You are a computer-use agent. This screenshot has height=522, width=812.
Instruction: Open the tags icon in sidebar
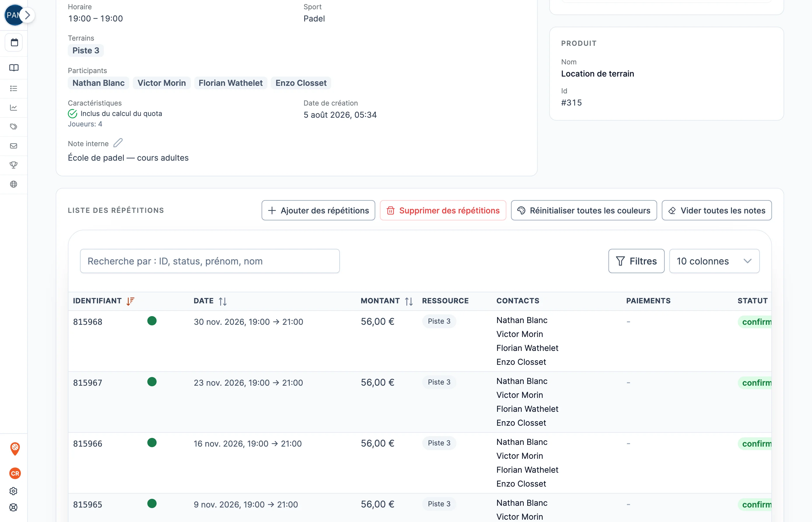click(x=14, y=127)
